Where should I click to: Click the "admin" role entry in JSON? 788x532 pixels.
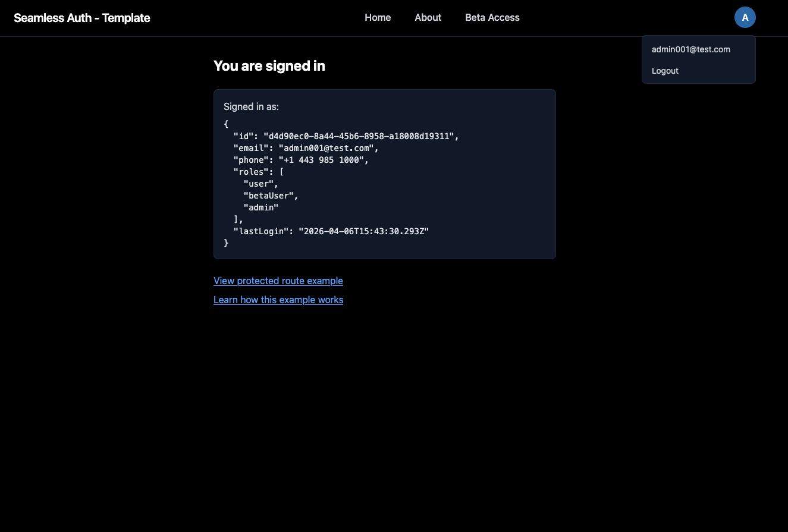click(x=261, y=207)
